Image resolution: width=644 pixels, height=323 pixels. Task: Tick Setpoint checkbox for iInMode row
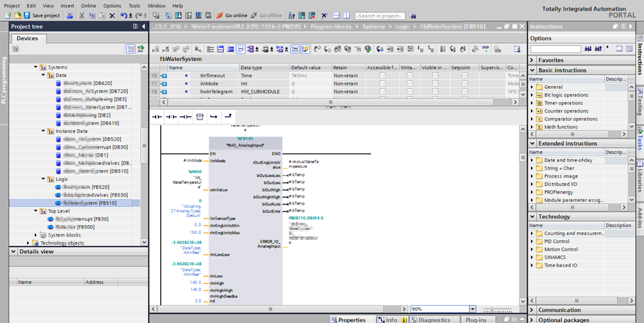tap(465, 84)
